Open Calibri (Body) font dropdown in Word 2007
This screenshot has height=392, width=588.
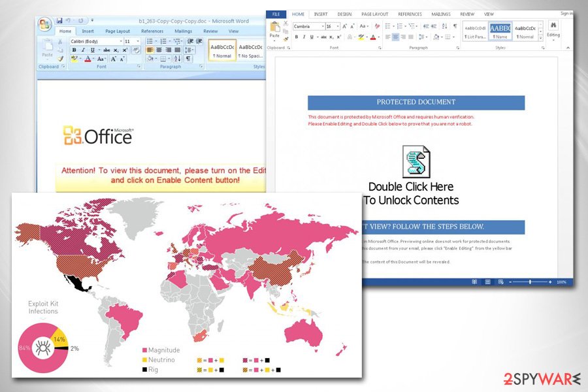click(121, 41)
